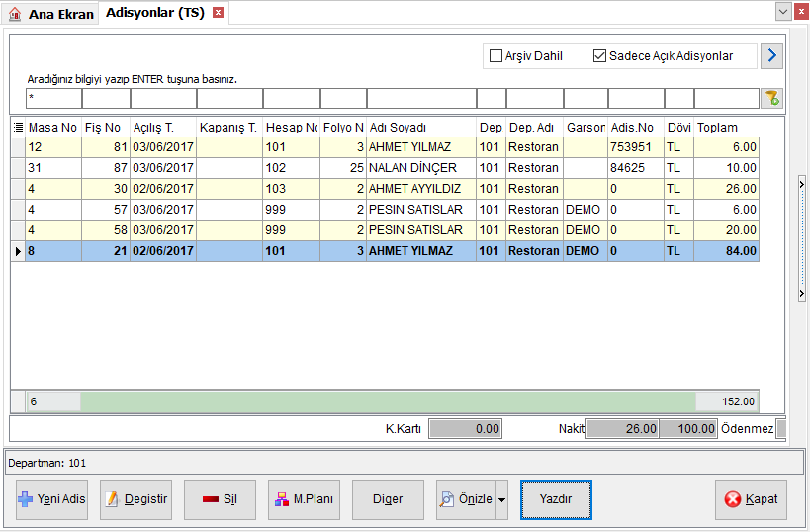Viewport: 810px width, 532px height.
Task: Click the Diger button
Action: pos(388,499)
